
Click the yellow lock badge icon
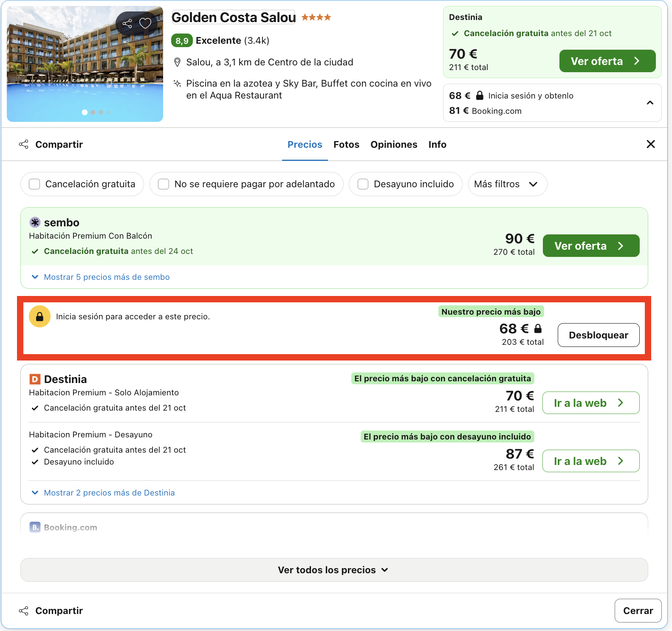tap(40, 317)
